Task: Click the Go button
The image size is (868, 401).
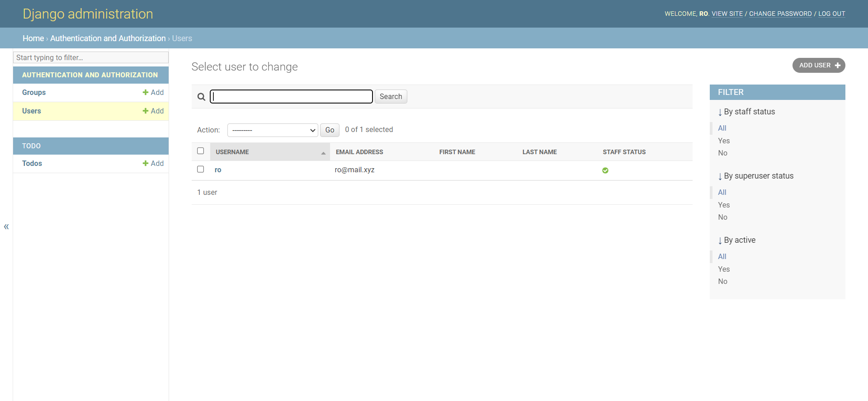Action: (330, 130)
